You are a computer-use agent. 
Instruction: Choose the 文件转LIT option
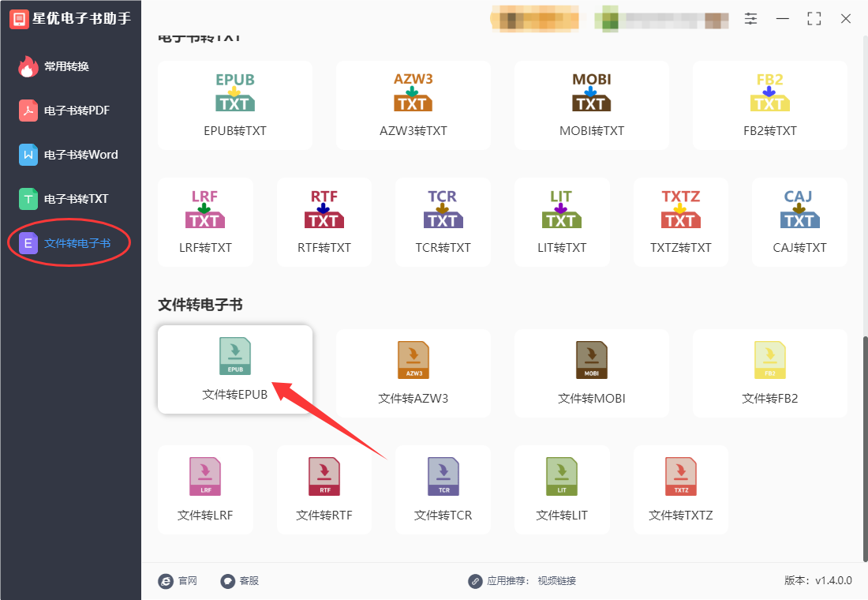coord(562,489)
